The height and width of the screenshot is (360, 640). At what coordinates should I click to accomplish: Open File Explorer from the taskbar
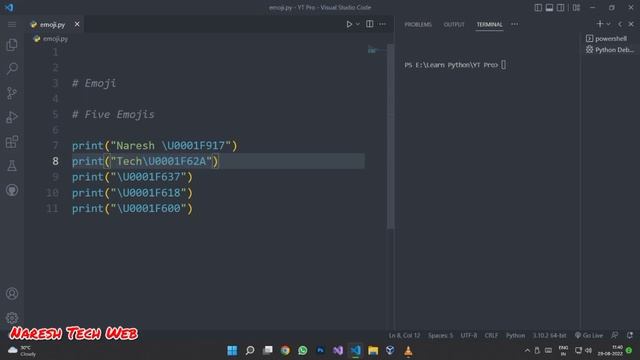click(x=373, y=350)
